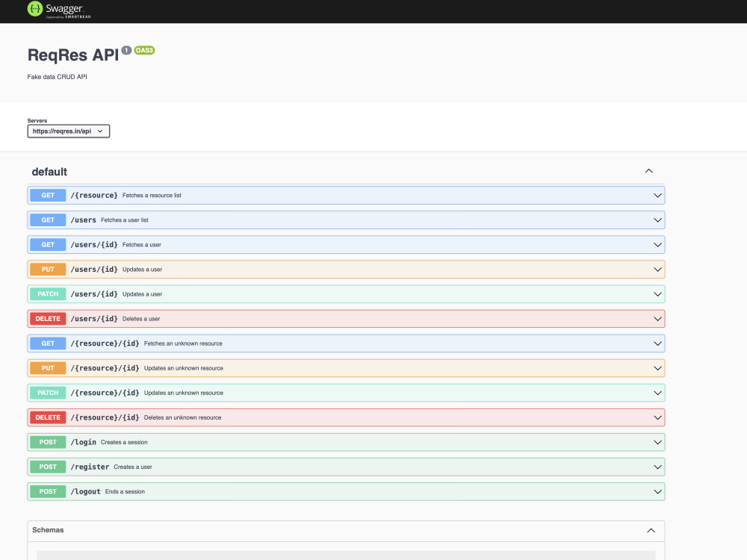Viewport: 747px width, 560px height.
Task: Expand the POST /register chevron
Action: pos(657,467)
